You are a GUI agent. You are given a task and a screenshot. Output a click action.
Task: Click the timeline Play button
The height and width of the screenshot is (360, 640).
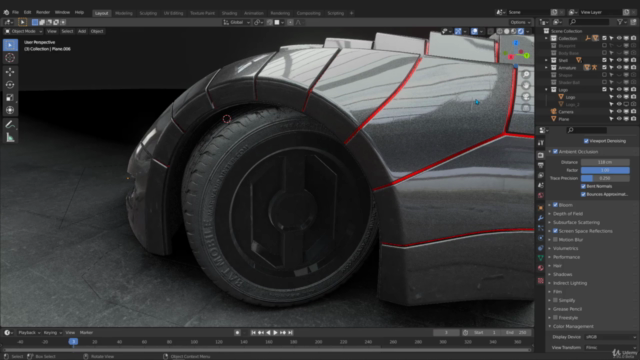click(276, 333)
